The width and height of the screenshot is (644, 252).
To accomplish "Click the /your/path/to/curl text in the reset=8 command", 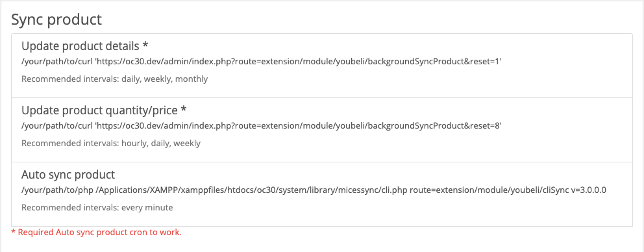I will pyautogui.click(x=57, y=126).
